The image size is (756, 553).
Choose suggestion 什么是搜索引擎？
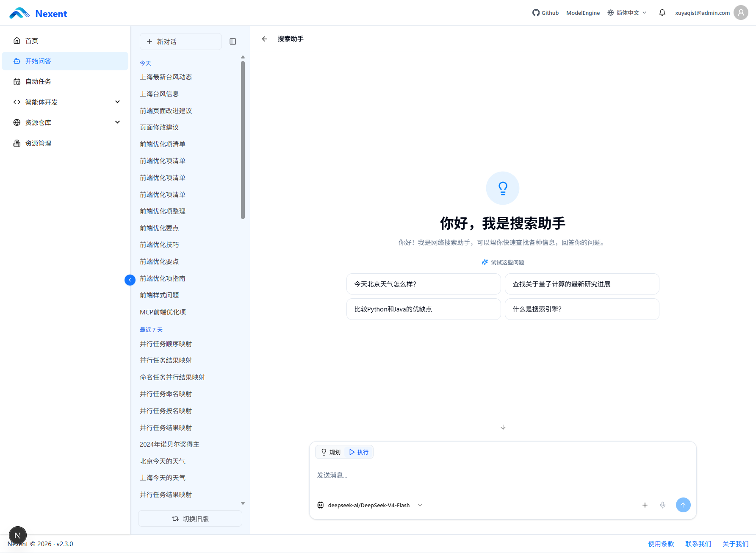[x=582, y=309]
